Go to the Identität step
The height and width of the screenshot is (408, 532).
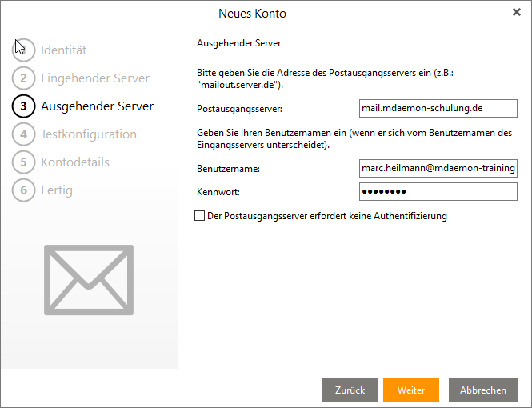pos(64,50)
